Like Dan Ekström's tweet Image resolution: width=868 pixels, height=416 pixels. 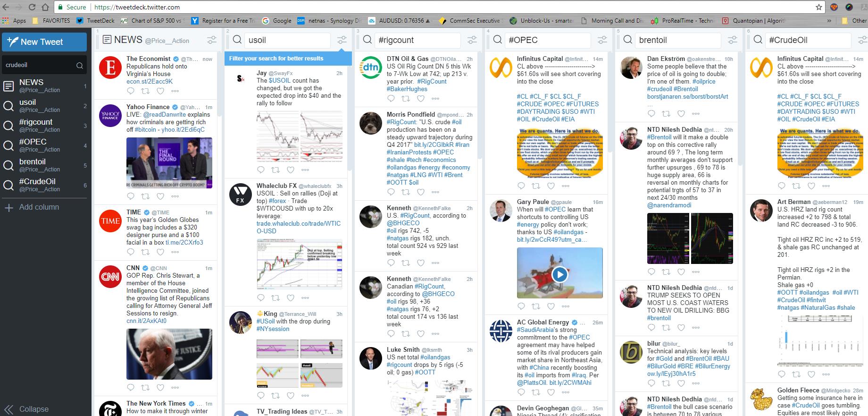click(x=681, y=114)
